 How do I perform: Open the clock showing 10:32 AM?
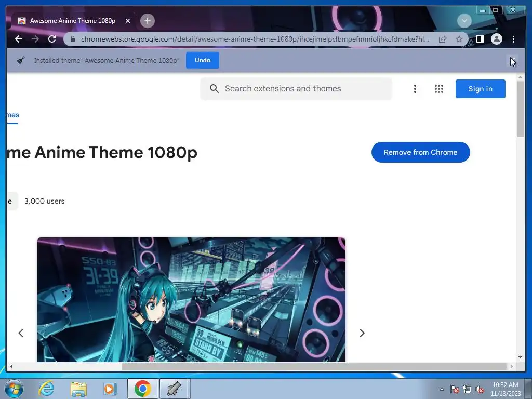point(505,389)
